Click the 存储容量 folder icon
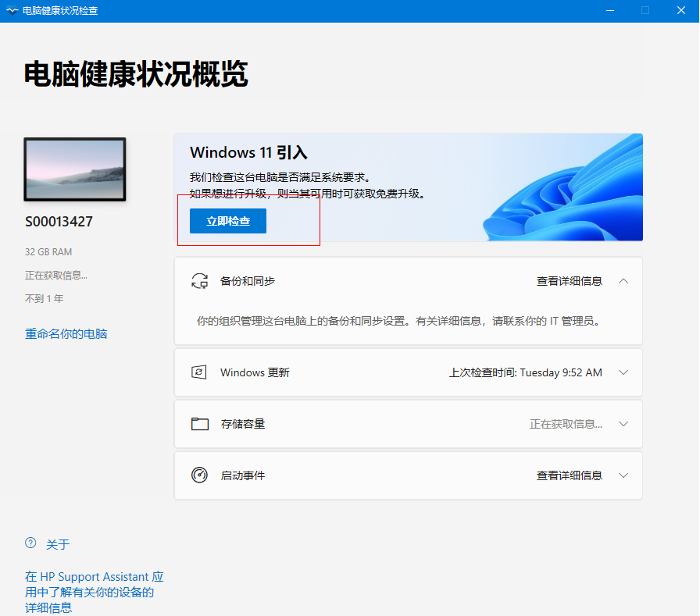 199,424
